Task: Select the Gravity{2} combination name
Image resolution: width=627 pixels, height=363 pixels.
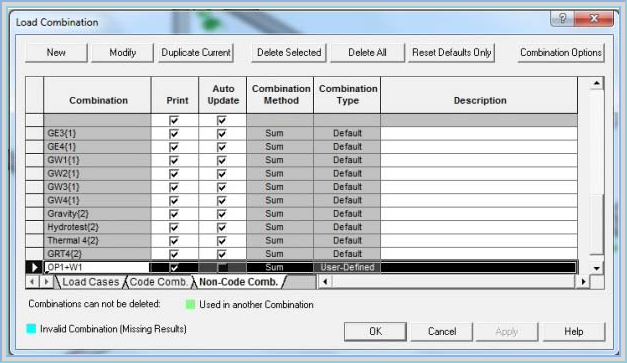Action: coord(97,213)
